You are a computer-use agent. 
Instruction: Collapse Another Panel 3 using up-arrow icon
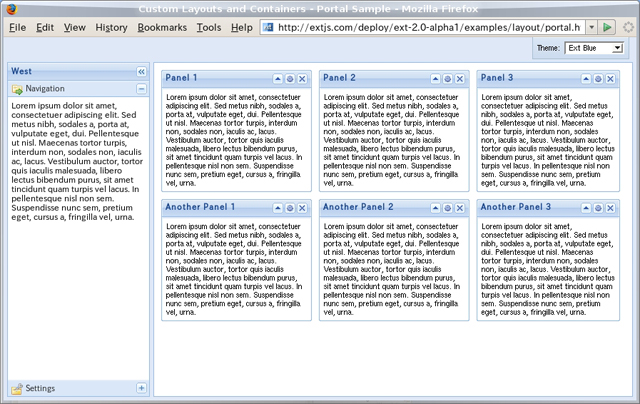coord(586,208)
